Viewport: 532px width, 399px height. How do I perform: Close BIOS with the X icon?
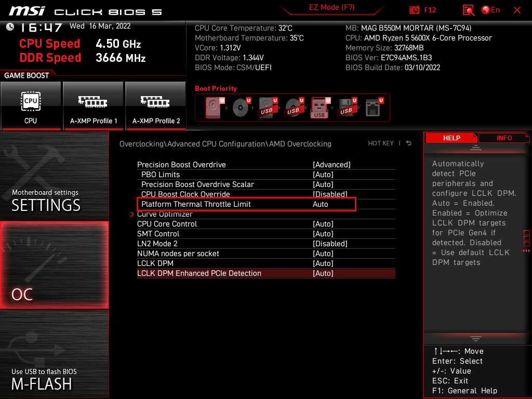point(517,10)
